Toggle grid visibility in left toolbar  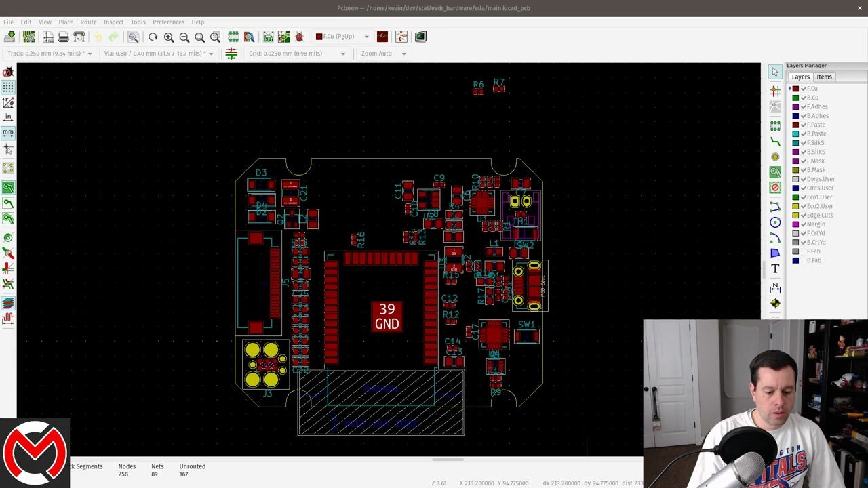click(x=8, y=86)
